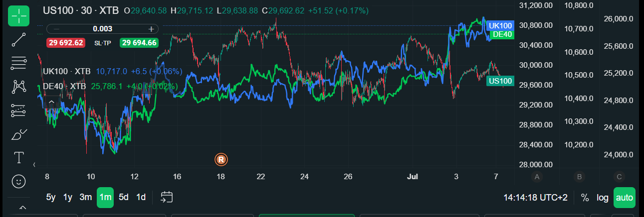Open the SL·TP settings
This screenshot has width=644, height=217.
[102, 43]
